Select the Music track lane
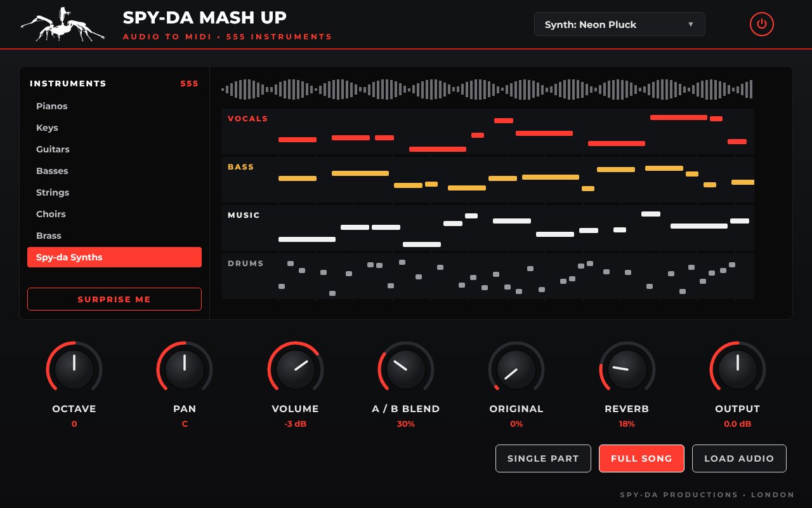This screenshot has width=812, height=508. click(x=488, y=228)
